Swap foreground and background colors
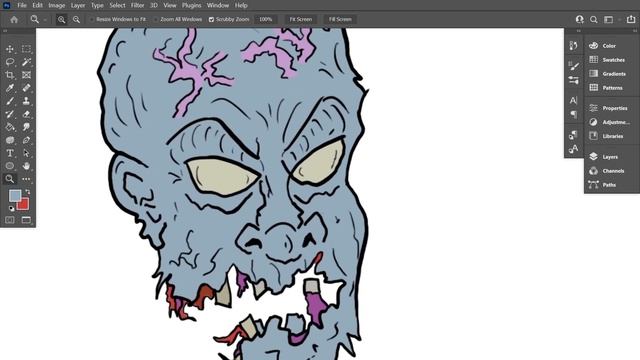Image resolution: width=640 pixels, height=360 pixels. pyautogui.click(x=27, y=191)
